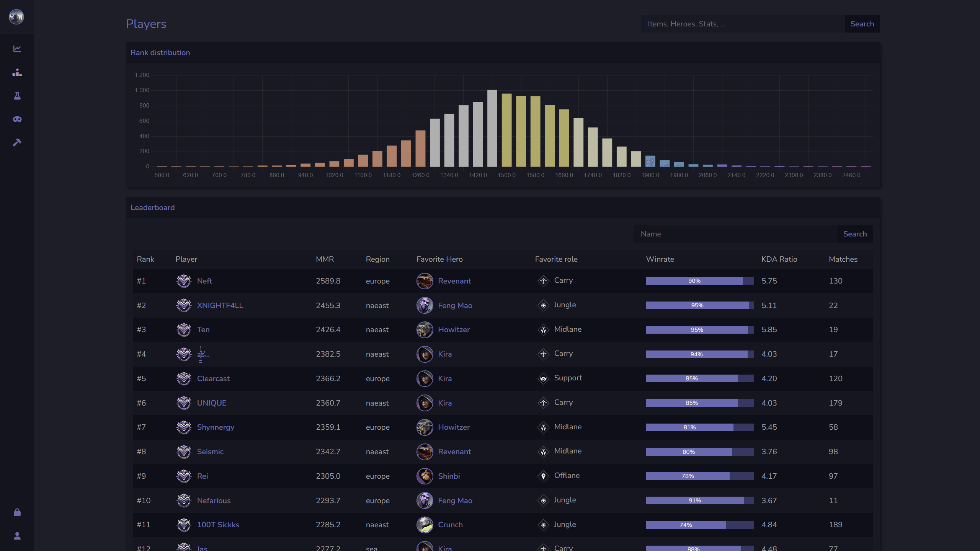Open the hammer build tools icon
This screenshot has width=980, height=551.
tap(17, 143)
